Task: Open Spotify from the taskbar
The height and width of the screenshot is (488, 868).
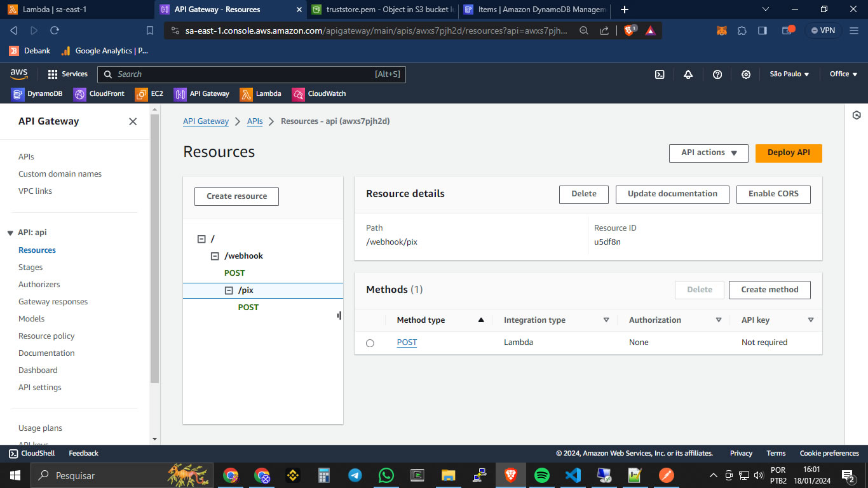Action: coord(541,475)
